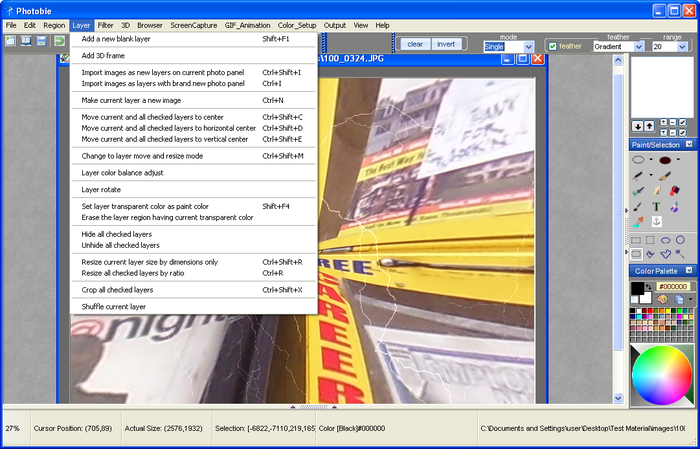Expand the feather Gradient dropdown

[x=618, y=46]
